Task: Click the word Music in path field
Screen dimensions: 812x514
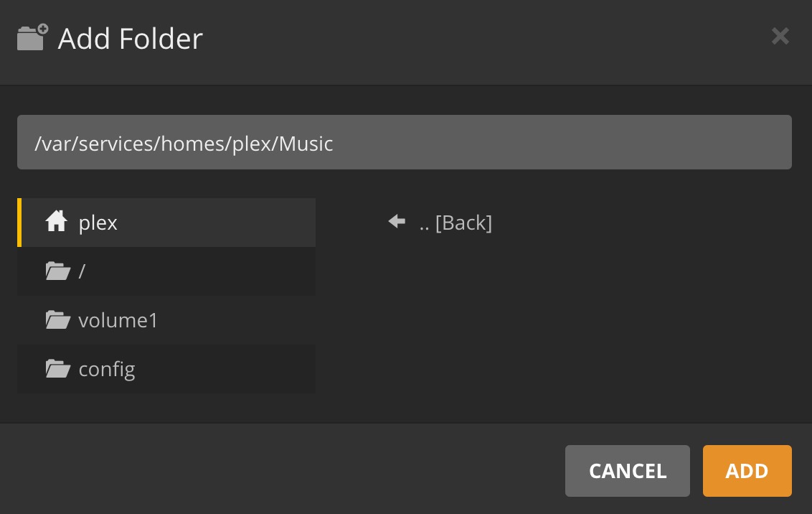Action: pos(306,144)
